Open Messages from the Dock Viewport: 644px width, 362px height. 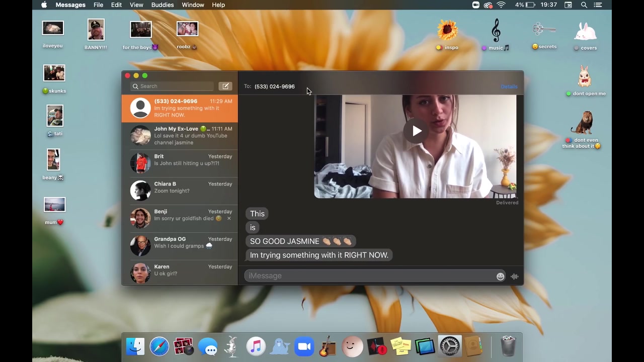coord(208,346)
